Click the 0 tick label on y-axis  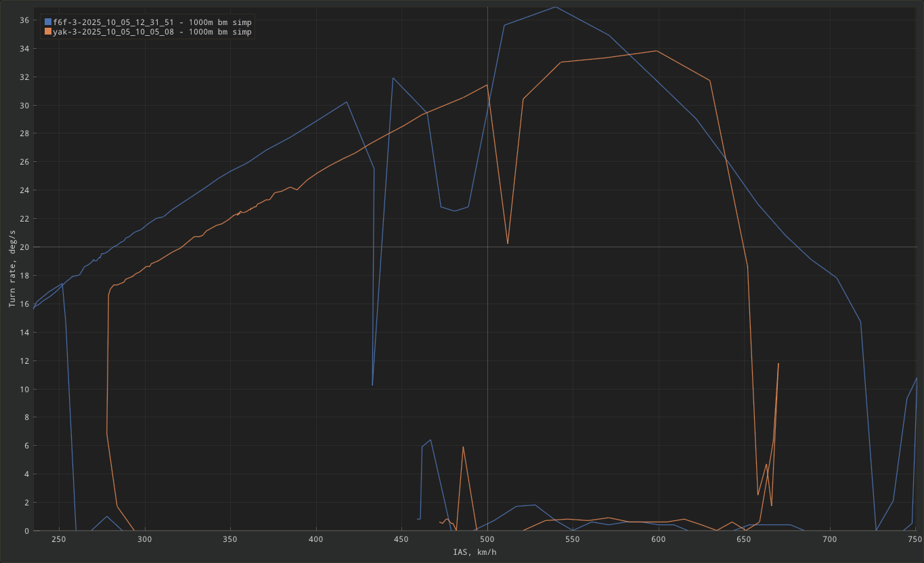26,530
